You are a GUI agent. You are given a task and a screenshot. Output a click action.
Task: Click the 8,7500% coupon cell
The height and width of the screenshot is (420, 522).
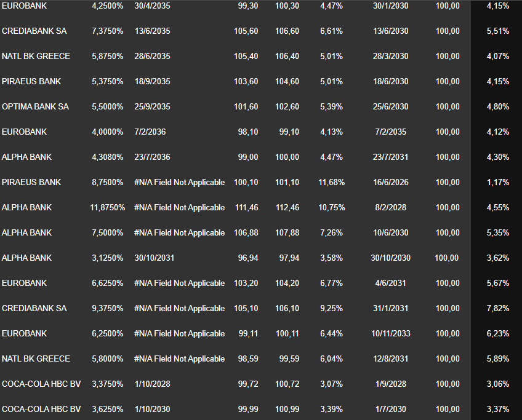coord(107,183)
